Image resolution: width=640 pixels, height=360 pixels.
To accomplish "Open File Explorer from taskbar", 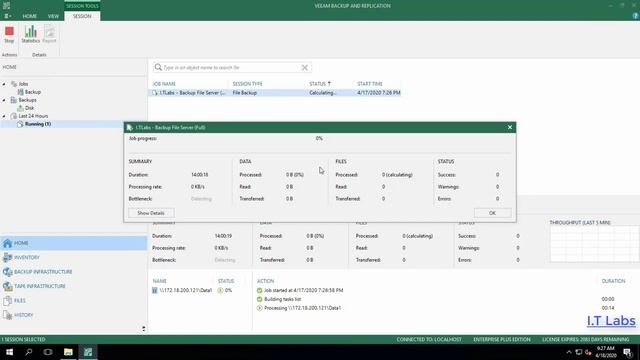I will coord(68,352).
